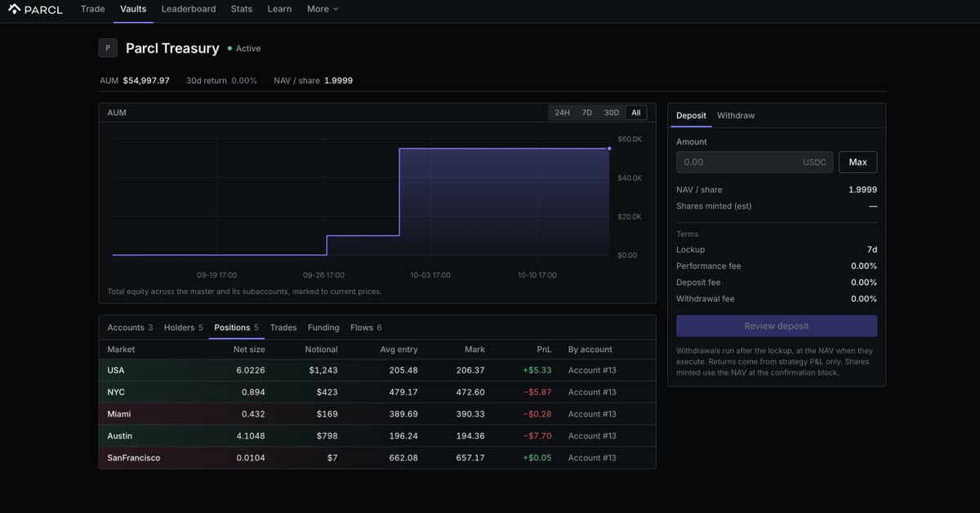Click the Parcl Treasury vault avatar icon
The image size is (980, 513).
coord(108,48)
